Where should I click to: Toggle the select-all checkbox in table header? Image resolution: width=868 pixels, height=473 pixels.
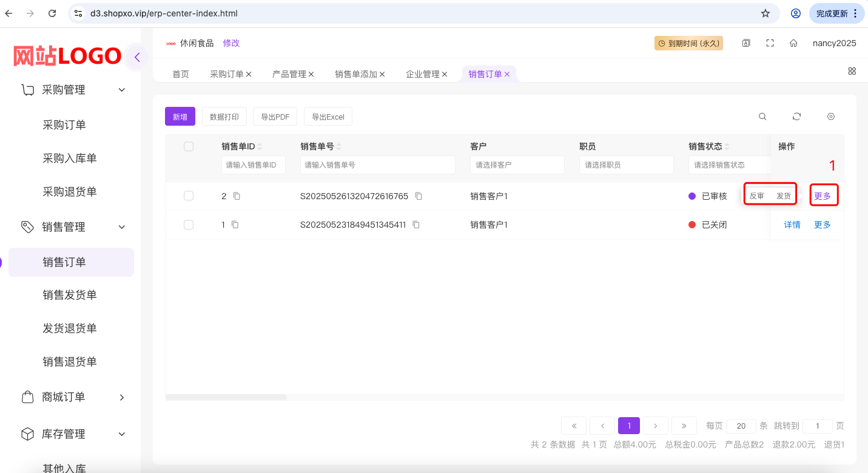pos(189,146)
